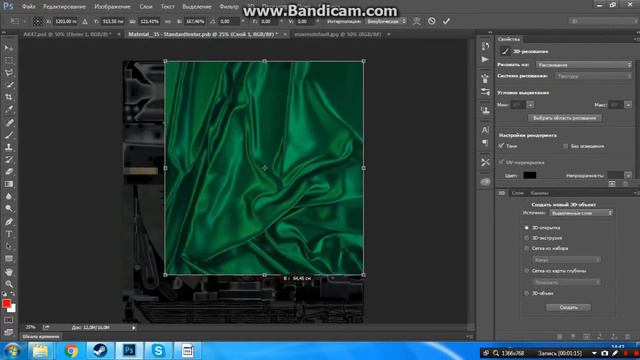
Task: Open the Интерполяция interpolation dropdown
Action: (386, 21)
